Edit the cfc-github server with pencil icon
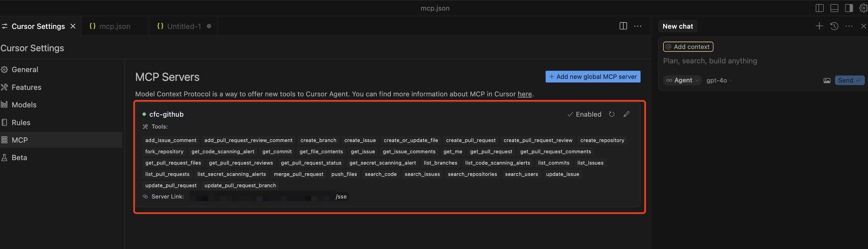868x249 pixels. click(626, 114)
